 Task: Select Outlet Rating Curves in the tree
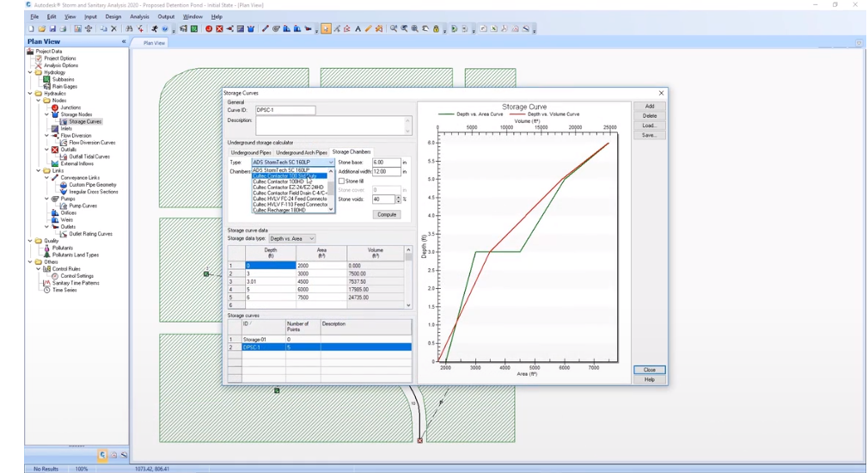pyautogui.click(x=91, y=234)
